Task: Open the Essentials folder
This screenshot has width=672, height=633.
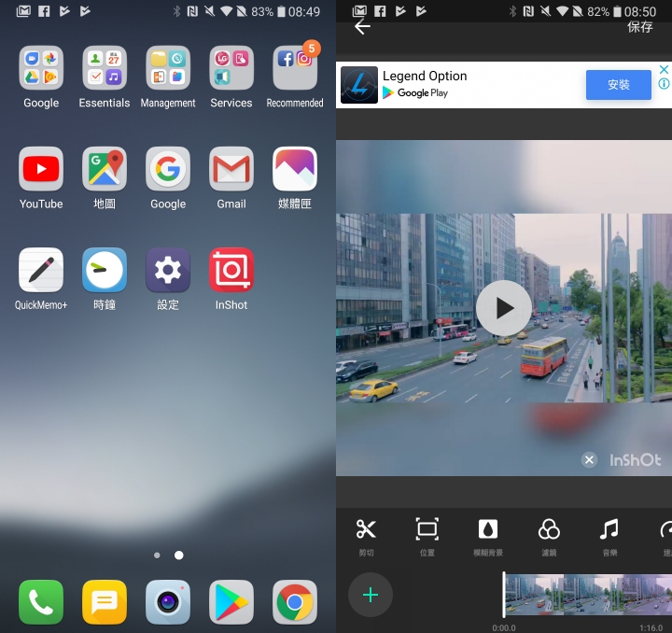Action: pos(105,68)
